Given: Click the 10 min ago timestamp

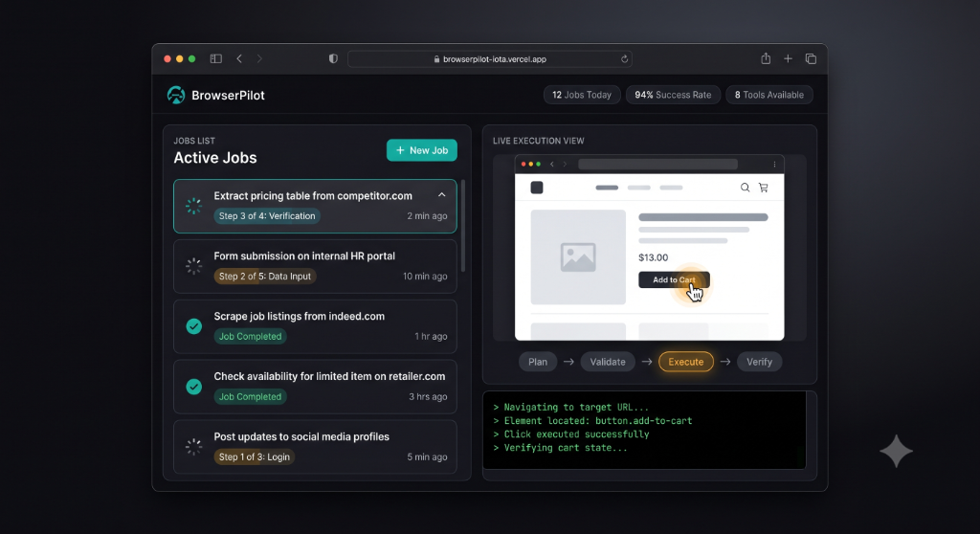Looking at the screenshot, I should coord(425,276).
